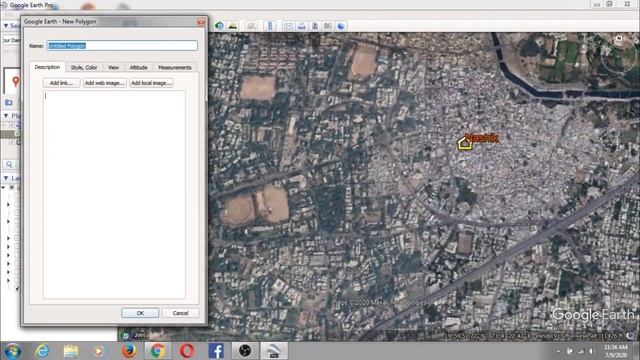Click the Add link... button
Image resolution: width=640 pixels, height=360 pixels.
pos(62,83)
